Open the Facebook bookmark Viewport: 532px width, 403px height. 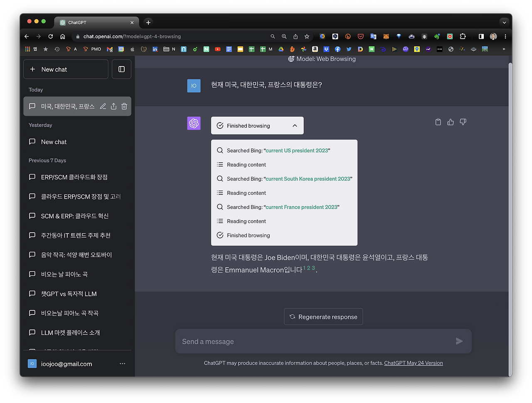(337, 49)
